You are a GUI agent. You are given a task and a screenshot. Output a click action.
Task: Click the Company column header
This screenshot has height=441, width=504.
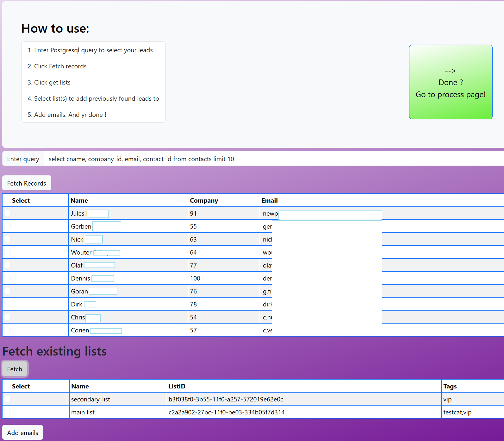coord(204,200)
